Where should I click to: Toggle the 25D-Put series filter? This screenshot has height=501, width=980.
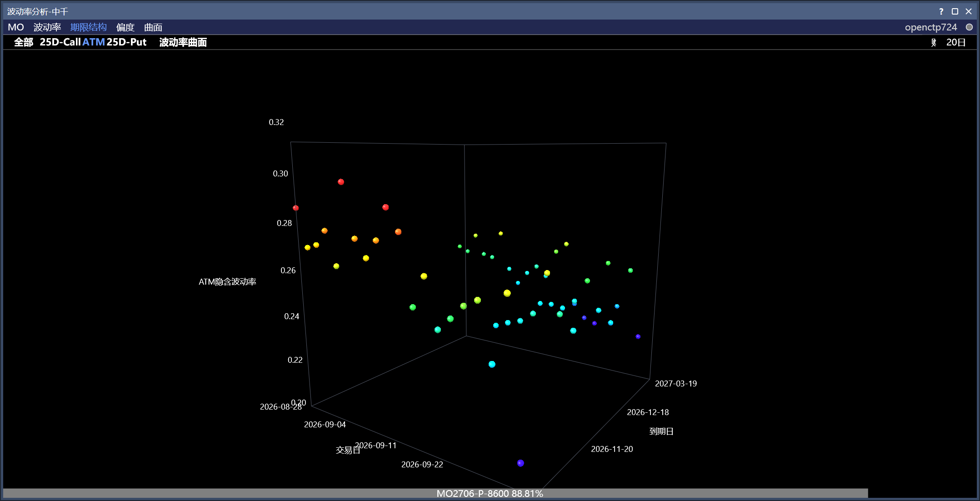[126, 42]
